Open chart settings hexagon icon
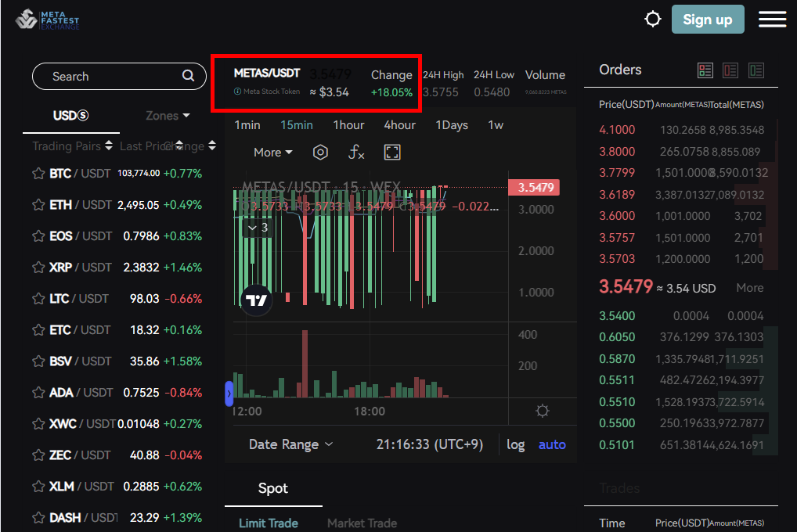Screen dimensions: 797x532 320,152
